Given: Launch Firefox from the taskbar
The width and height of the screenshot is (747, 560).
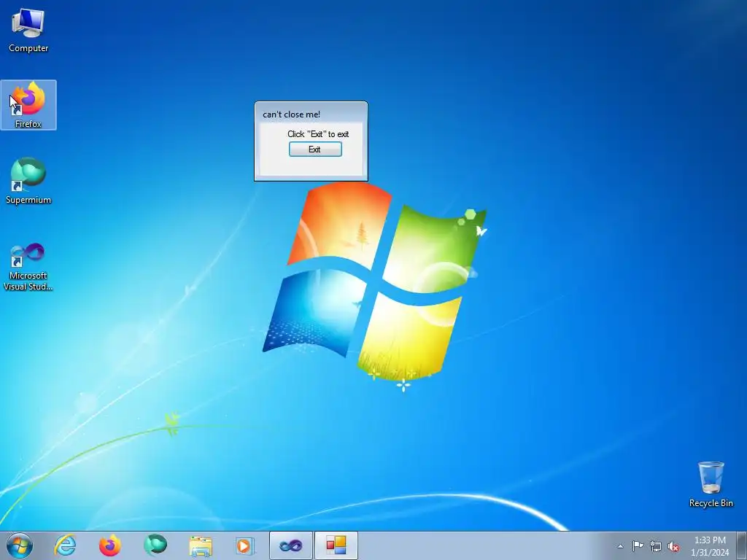Looking at the screenshot, I should 109,545.
